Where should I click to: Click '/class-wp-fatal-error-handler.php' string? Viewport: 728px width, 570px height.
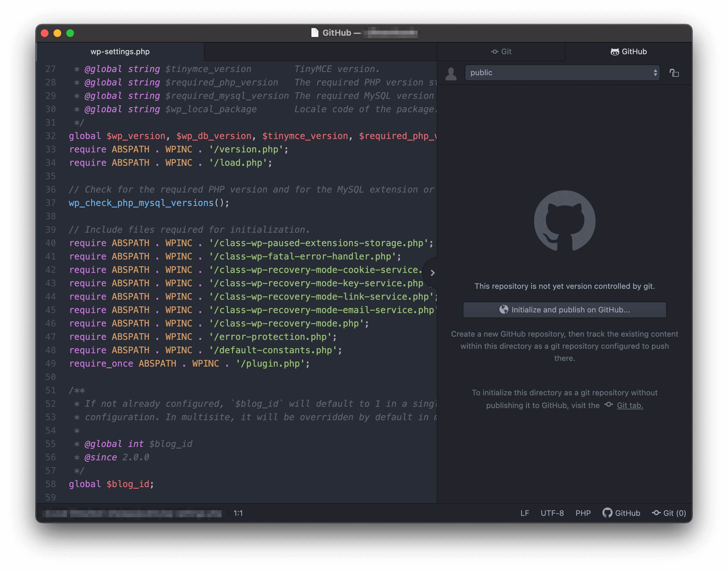[302, 256]
